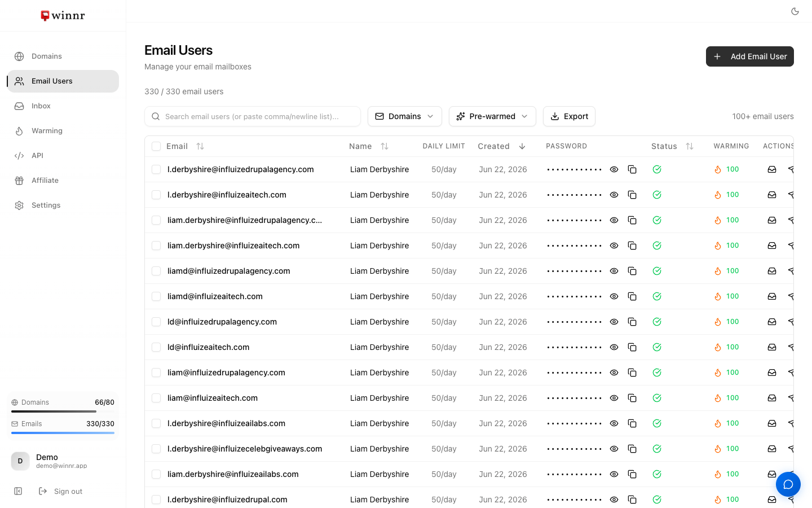Copy password for ld@influizeaitech.com
Image resolution: width=812 pixels, height=508 pixels.
click(632, 347)
